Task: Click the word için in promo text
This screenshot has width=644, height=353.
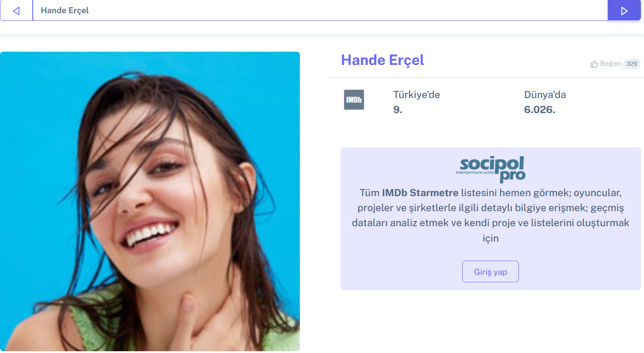Action: [491, 239]
